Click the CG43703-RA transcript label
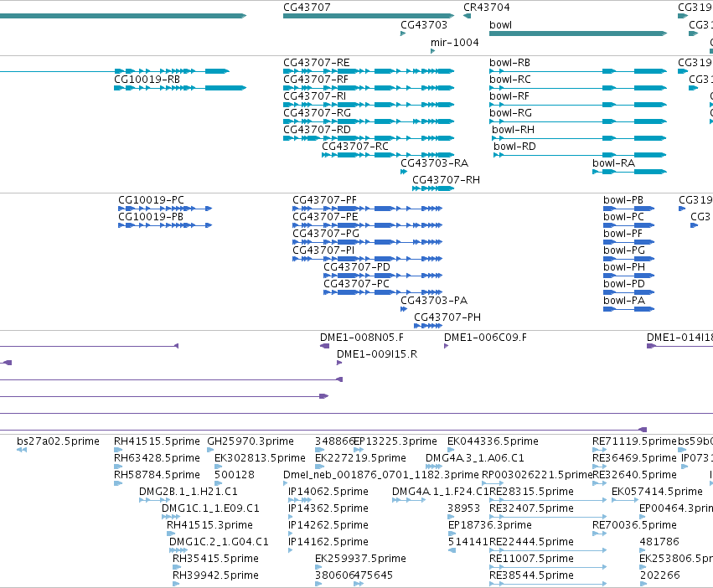 434,163
